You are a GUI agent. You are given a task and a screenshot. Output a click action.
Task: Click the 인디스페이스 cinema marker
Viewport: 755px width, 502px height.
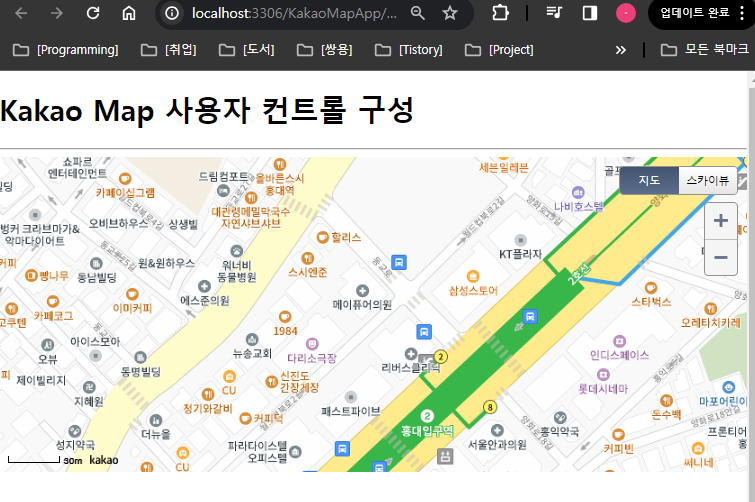pyautogui.click(x=619, y=341)
